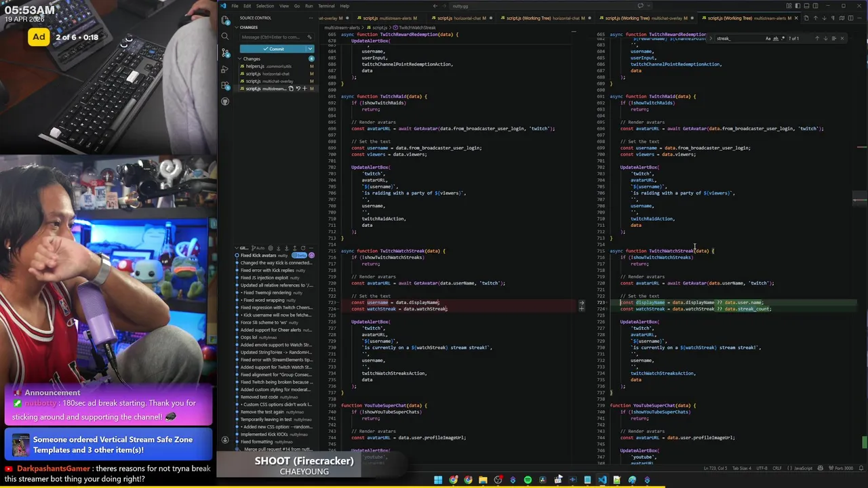Go to previous match in find widget
Image resolution: width=868 pixels, height=488 pixels.
coord(817,39)
